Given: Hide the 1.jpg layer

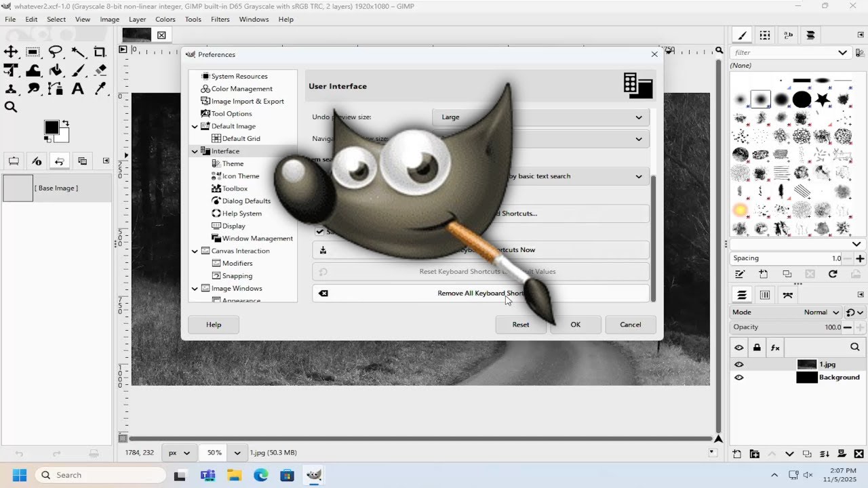Looking at the screenshot, I should point(739,365).
